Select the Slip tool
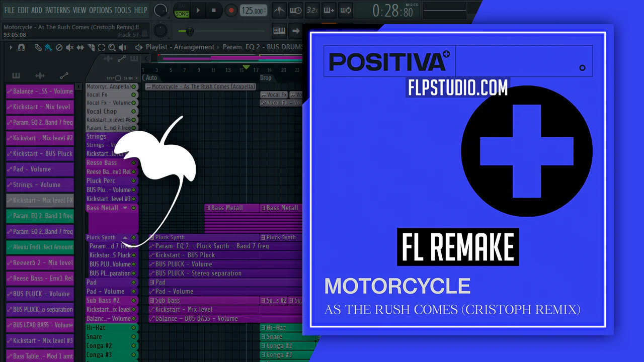Viewport: 644px width, 362px height. [x=80, y=47]
